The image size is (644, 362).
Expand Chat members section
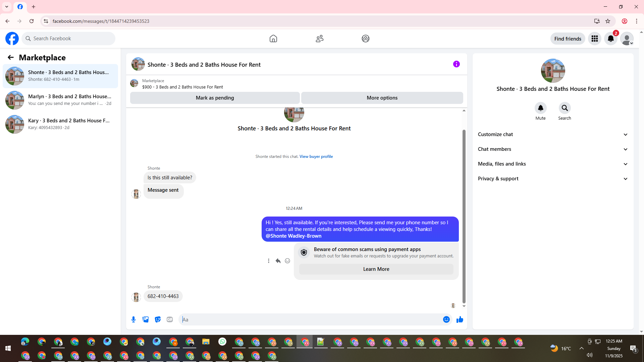[x=553, y=149]
